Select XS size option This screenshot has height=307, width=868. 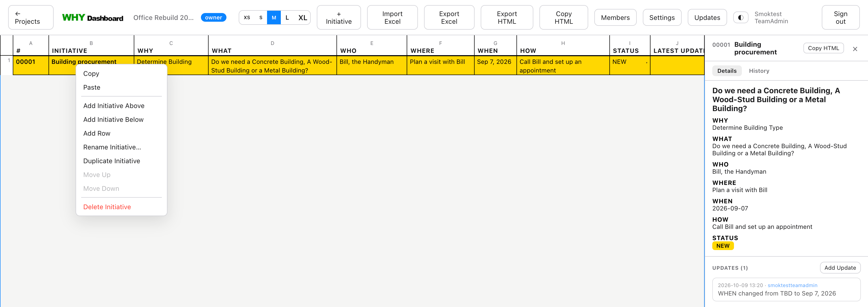click(x=247, y=18)
